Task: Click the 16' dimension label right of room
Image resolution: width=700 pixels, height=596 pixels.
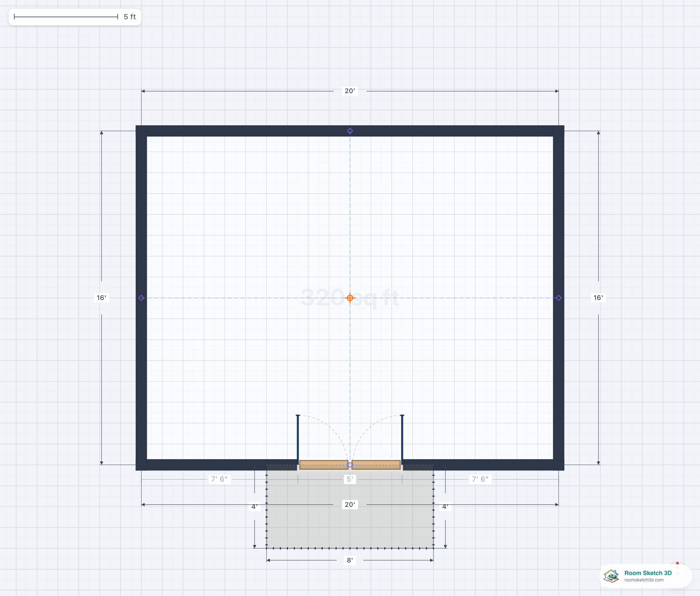Action: click(x=598, y=298)
